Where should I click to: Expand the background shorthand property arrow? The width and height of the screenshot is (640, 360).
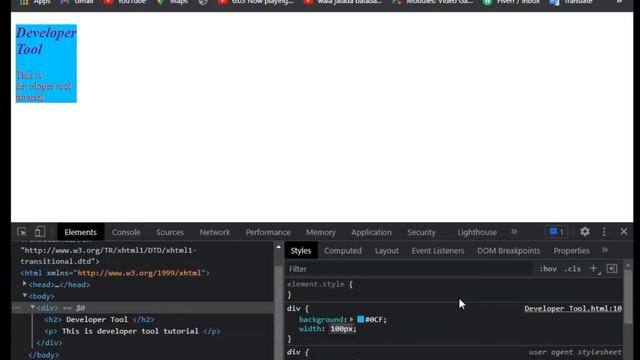click(351, 319)
